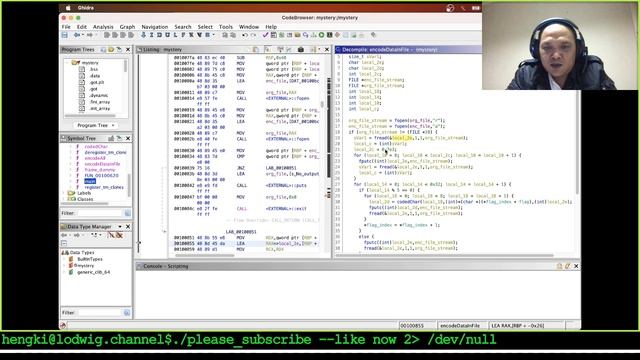Open the Tools menu
Image resolution: width=640 pixels, height=360 pixels.
226,27
